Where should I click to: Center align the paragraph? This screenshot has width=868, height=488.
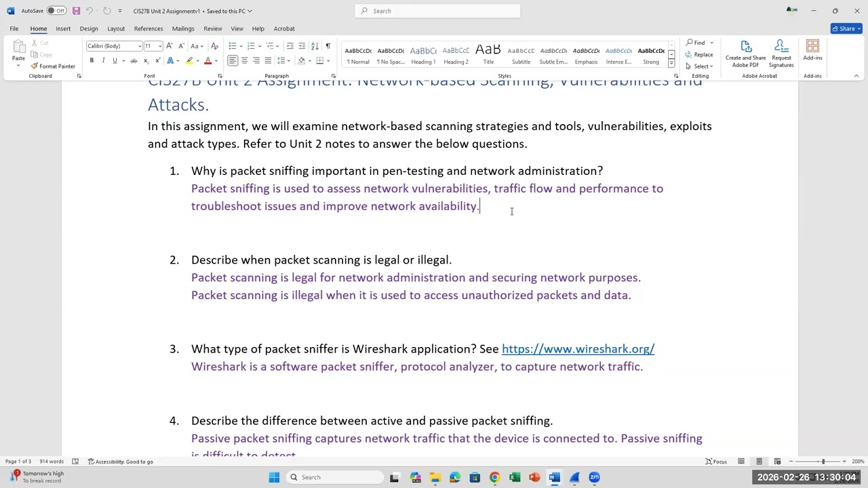pos(244,61)
